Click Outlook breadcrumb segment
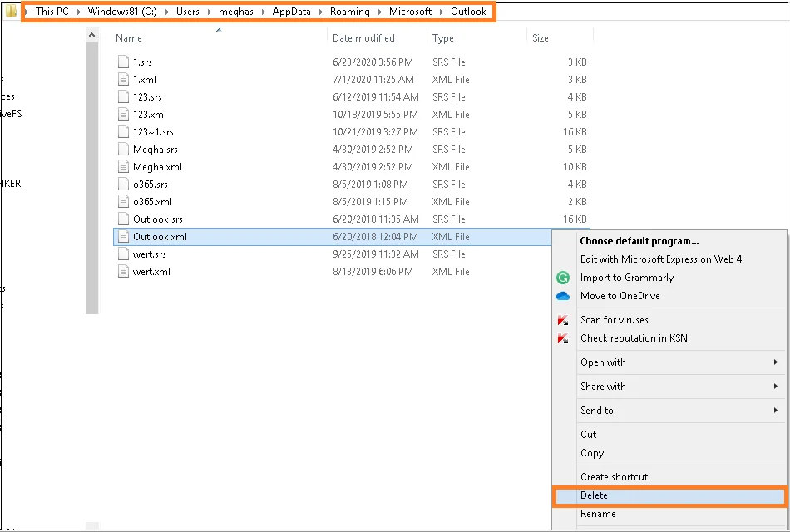This screenshot has width=790, height=532. (x=468, y=11)
